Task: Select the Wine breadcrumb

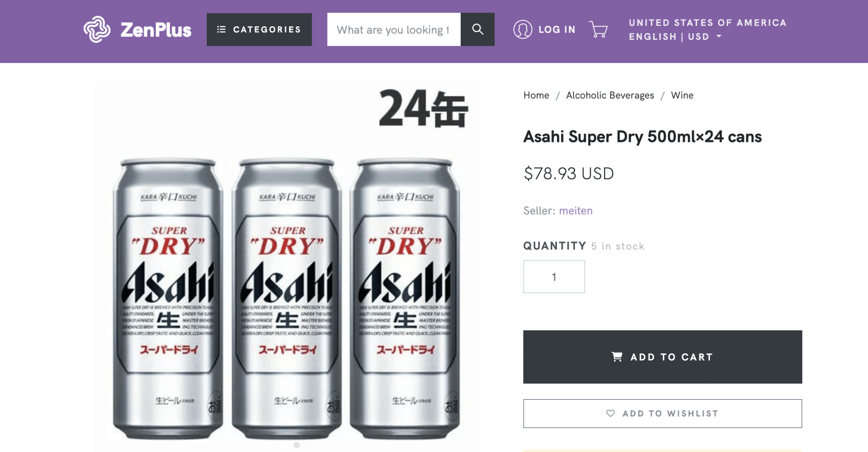Action: pyautogui.click(x=682, y=95)
